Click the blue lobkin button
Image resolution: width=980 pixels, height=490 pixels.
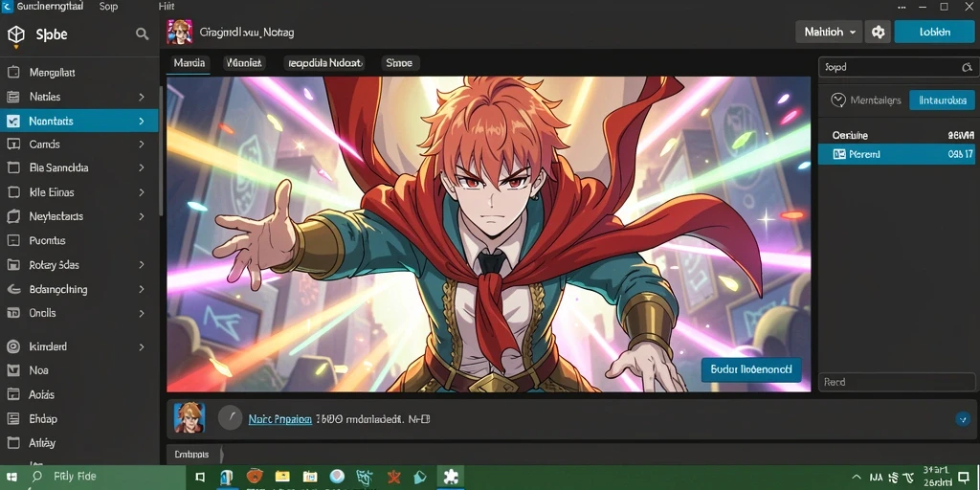coord(934,32)
